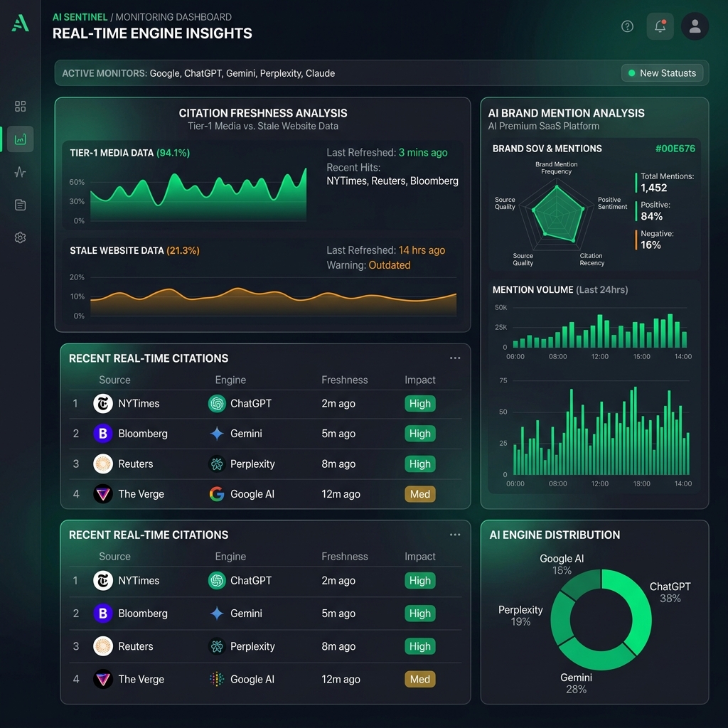Sort by Impact column in first table

click(419, 380)
